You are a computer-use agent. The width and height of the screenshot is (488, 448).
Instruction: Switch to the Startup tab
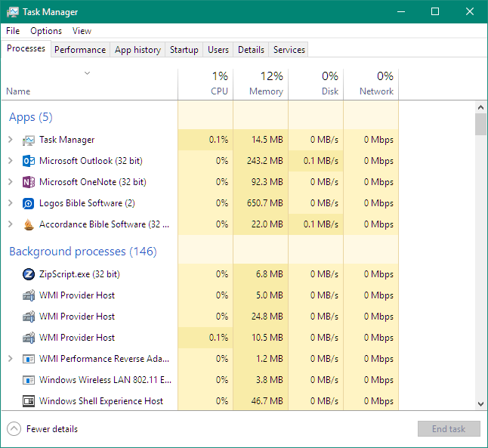(x=184, y=50)
